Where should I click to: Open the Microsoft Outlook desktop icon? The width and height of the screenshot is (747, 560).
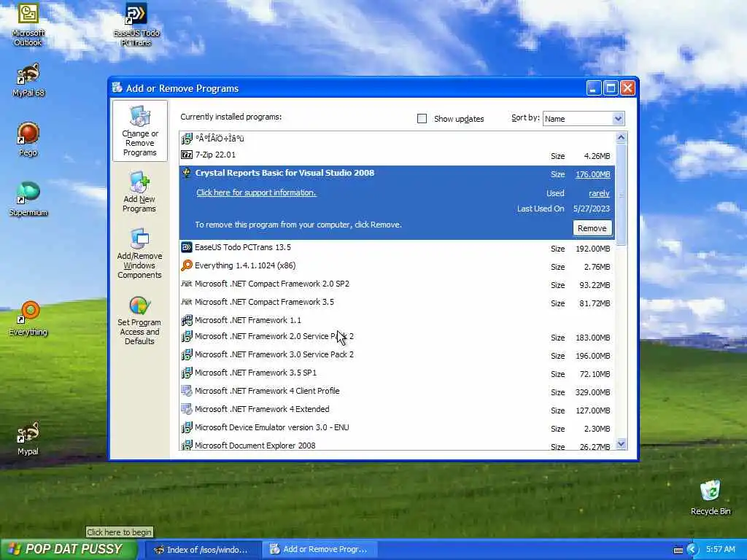(28, 24)
